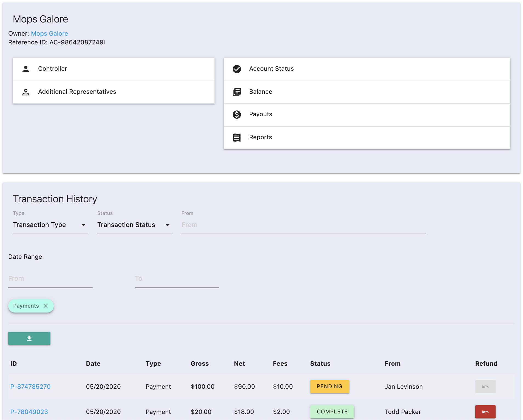Refund the Todd Packer payment
Screen dimensions: 523x420
[485, 412]
